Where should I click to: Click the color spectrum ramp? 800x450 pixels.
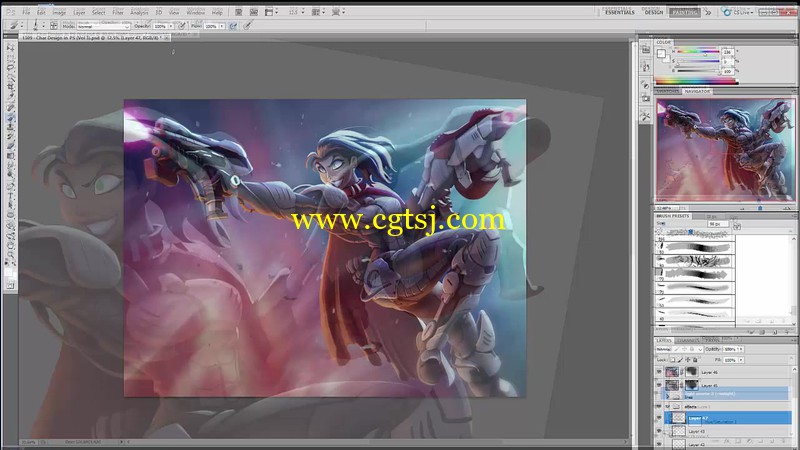click(696, 82)
